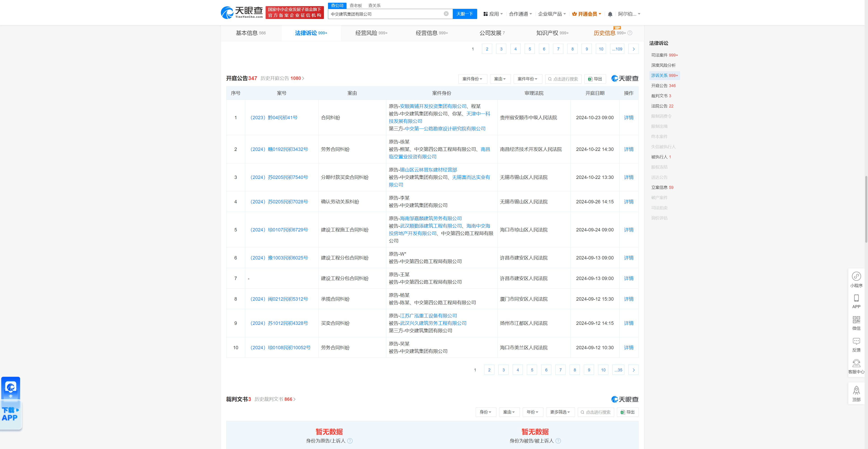Jump to page ...109 in top pagination

(x=617, y=49)
